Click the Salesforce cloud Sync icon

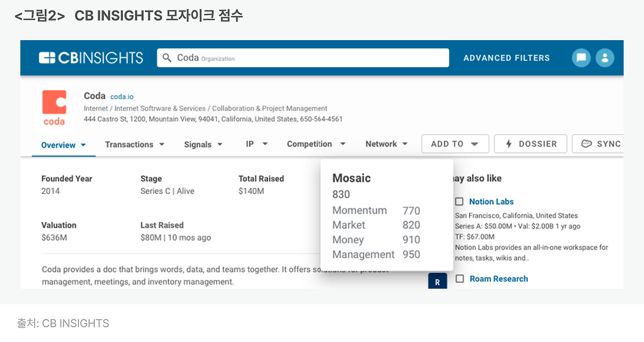(x=586, y=144)
